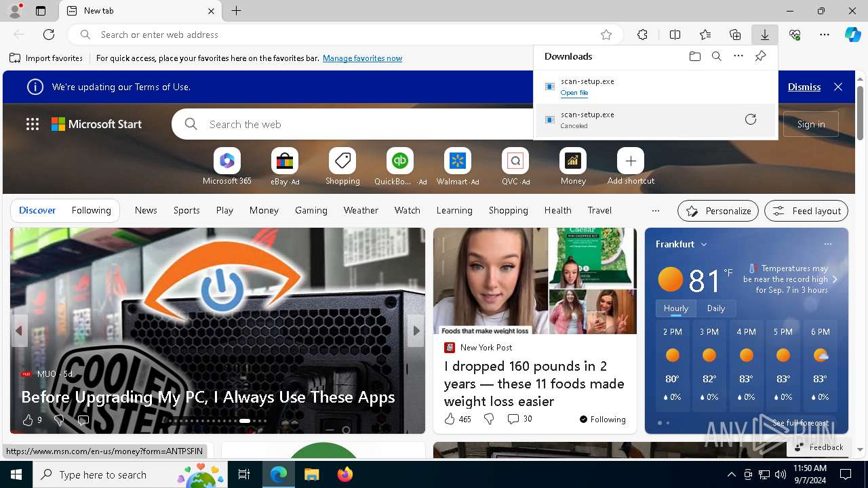This screenshot has width=868, height=488.
Task: Click the Feedback button
Action: click(x=818, y=447)
